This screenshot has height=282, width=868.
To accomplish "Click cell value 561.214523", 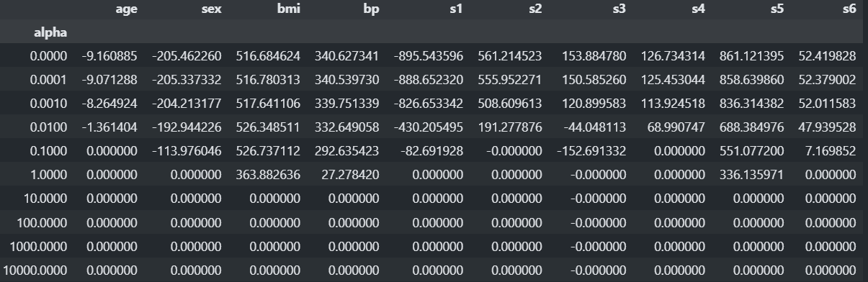I will [509, 55].
